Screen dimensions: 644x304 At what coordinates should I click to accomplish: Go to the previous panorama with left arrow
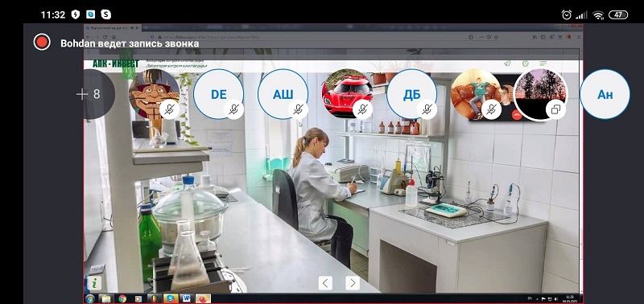coord(325,282)
